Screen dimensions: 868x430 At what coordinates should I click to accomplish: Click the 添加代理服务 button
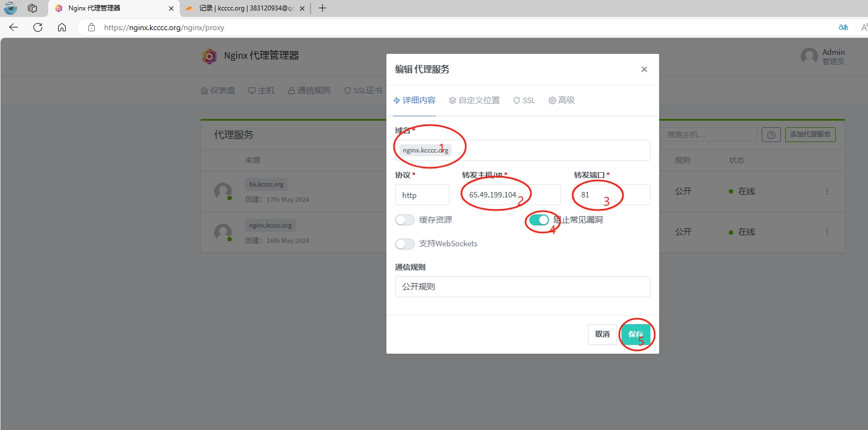tap(810, 135)
